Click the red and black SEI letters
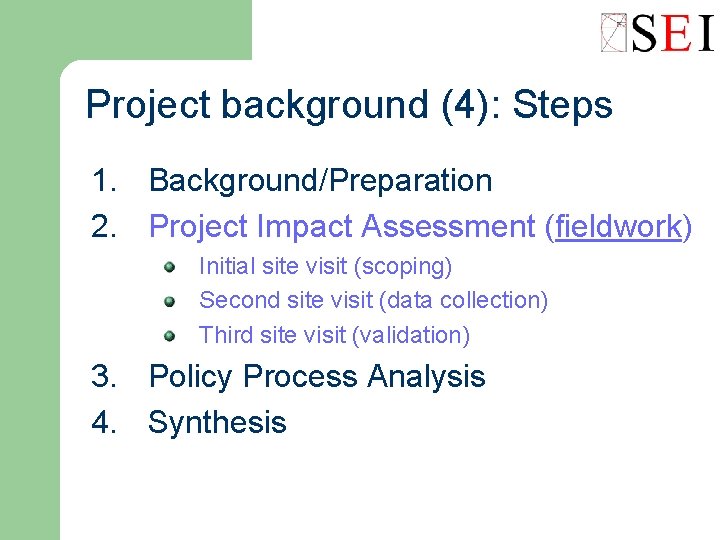This screenshot has height=540, width=720. [x=674, y=34]
